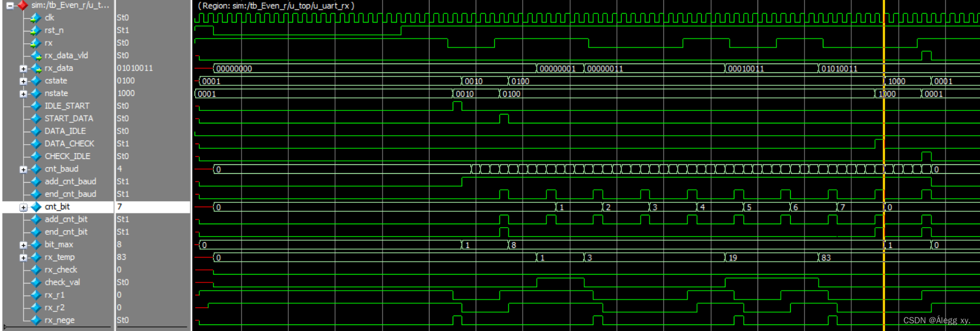980x331 pixels.
Task: Click the rx_check signal icon
Action: [36, 270]
